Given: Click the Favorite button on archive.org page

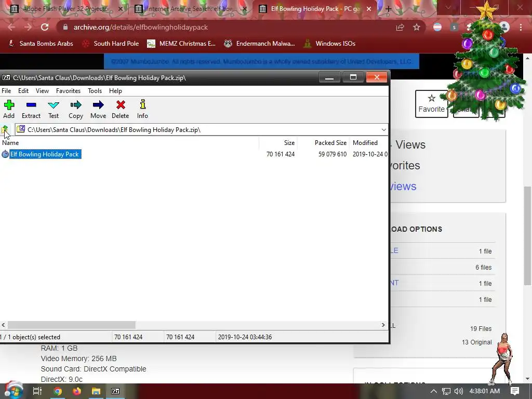Looking at the screenshot, I should pos(432,104).
